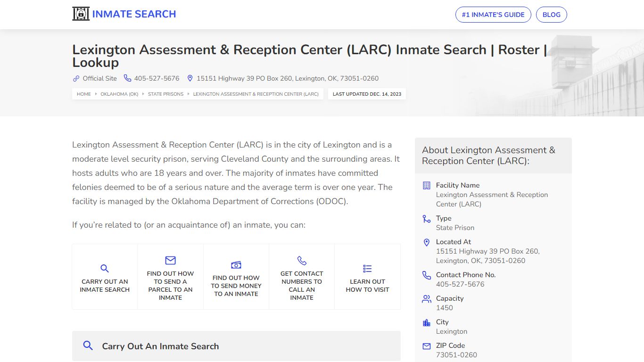This screenshot has width=644, height=362.
Task: Open STATE PRISONS breadcrumb
Action: (x=165, y=94)
